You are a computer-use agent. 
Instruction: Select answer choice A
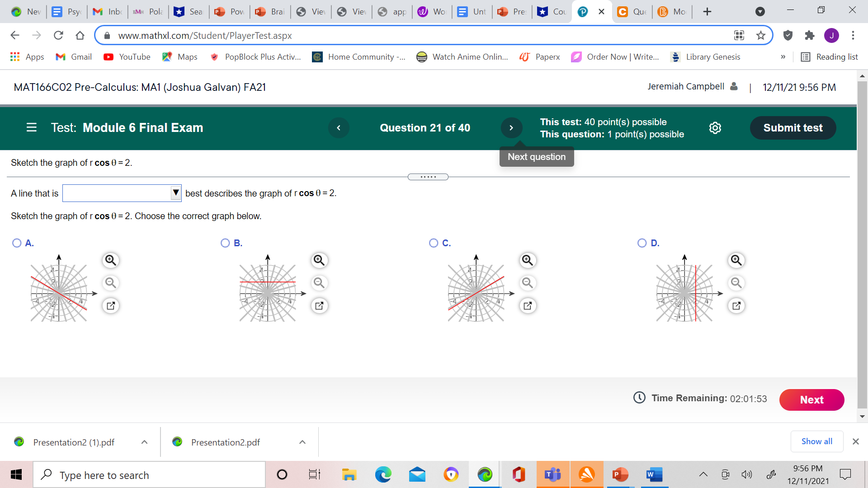point(17,243)
